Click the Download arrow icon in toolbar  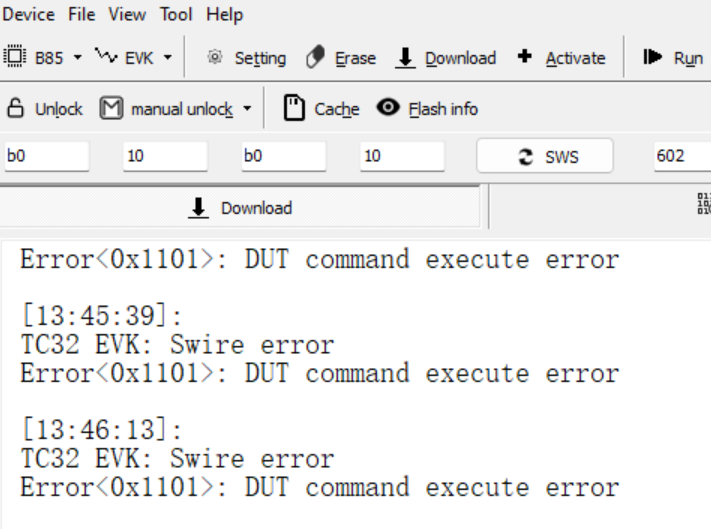pyautogui.click(x=405, y=58)
